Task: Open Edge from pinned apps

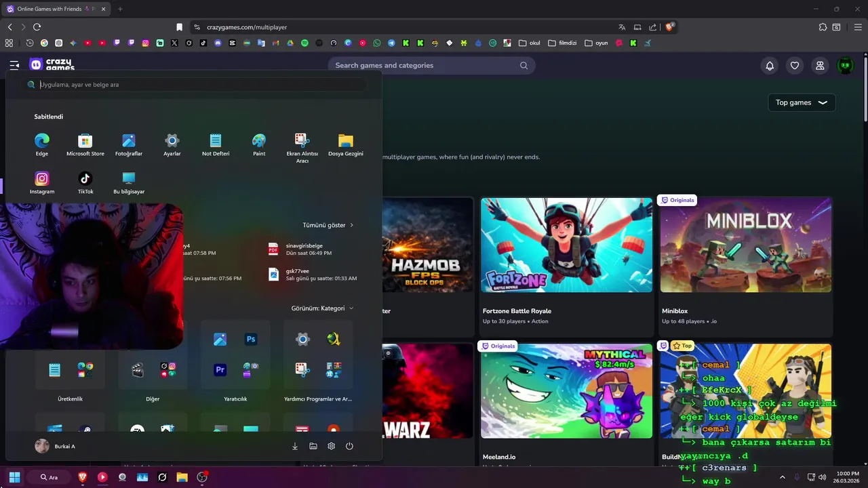Action: pos(42,144)
